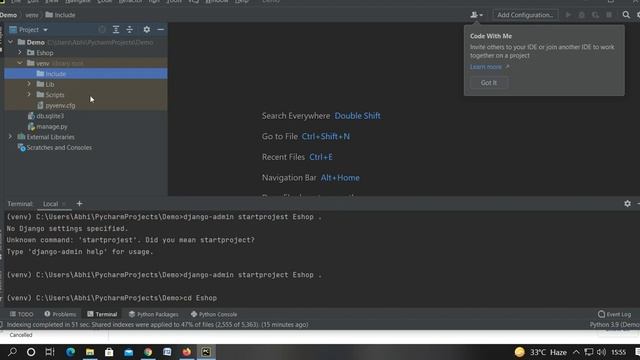Launch Microsoft Edge from the taskbar
Screen dimensions: 640x360
pyautogui.click(x=71, y=352)
